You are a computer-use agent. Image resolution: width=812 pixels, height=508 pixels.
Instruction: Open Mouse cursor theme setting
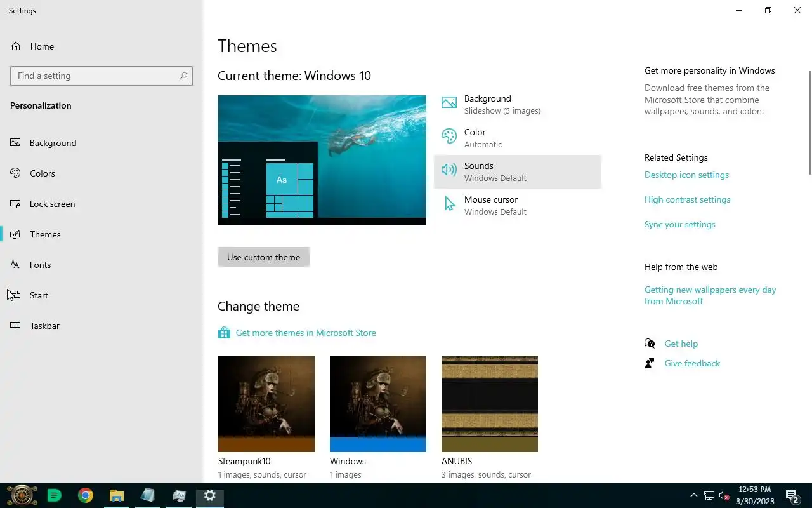tap(517, 205)
